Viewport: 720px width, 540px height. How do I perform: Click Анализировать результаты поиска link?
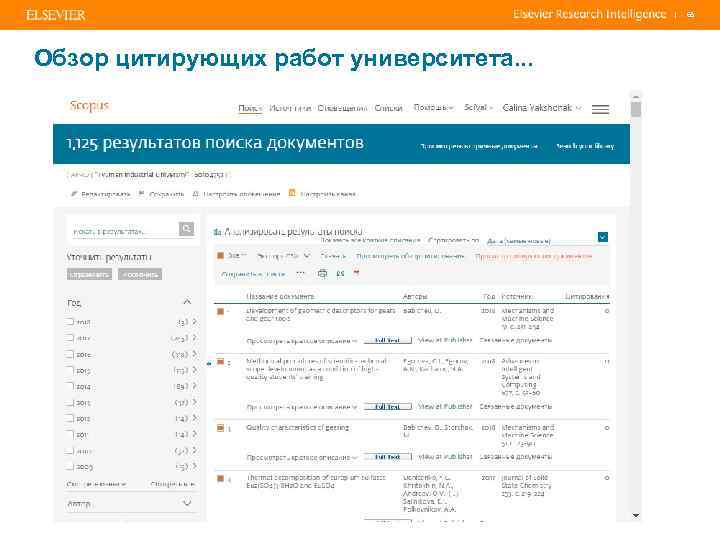293,231
